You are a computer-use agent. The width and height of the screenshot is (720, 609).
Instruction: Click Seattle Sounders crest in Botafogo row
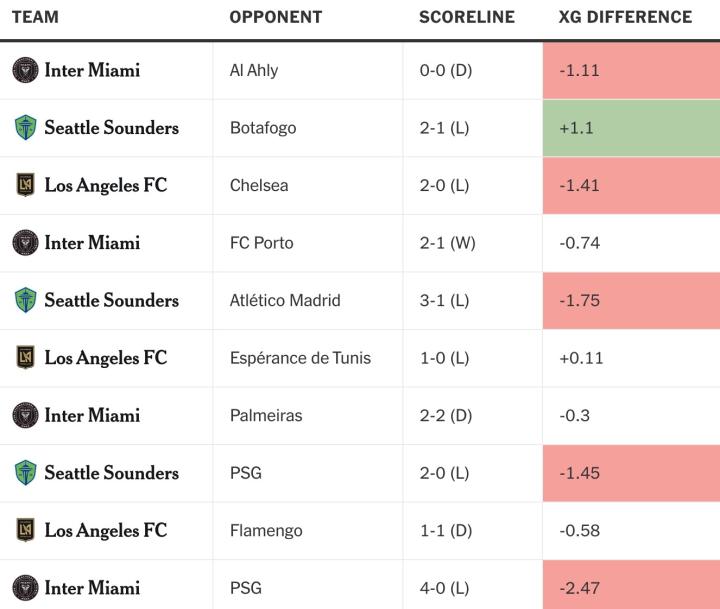point(25,128)
